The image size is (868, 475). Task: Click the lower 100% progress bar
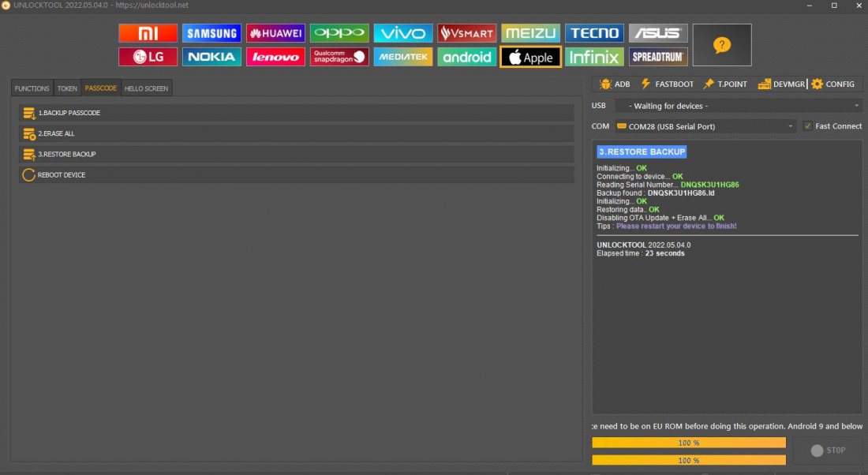tap(689, 460)
